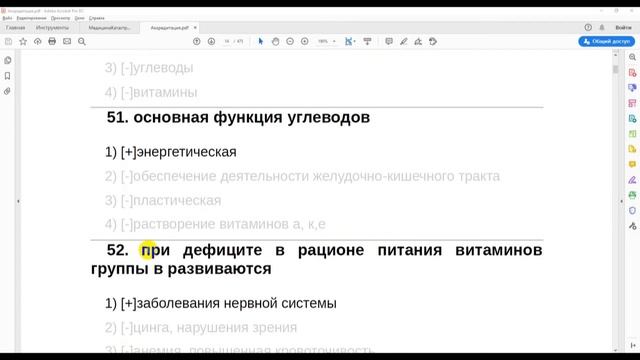
Task: Select the Hand pan tool
Action: click(276, 41)
